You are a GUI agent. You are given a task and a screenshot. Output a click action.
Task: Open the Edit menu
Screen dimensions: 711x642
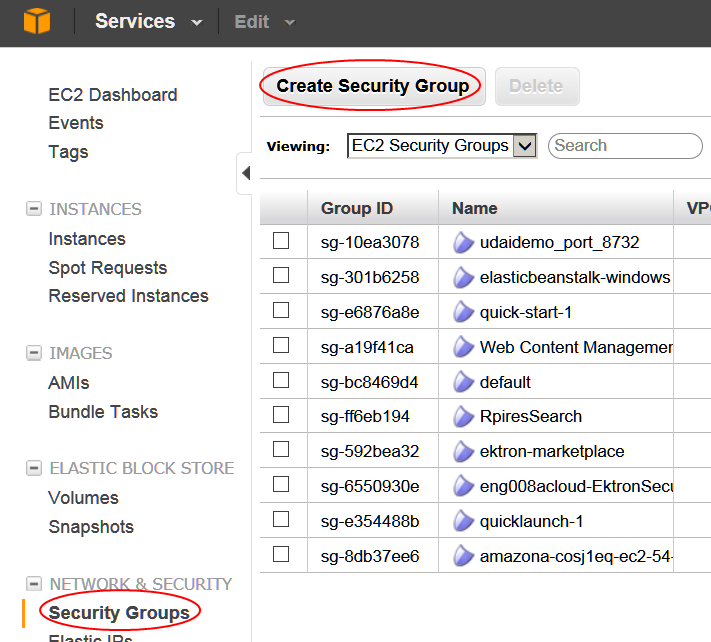tap(264, 22)
